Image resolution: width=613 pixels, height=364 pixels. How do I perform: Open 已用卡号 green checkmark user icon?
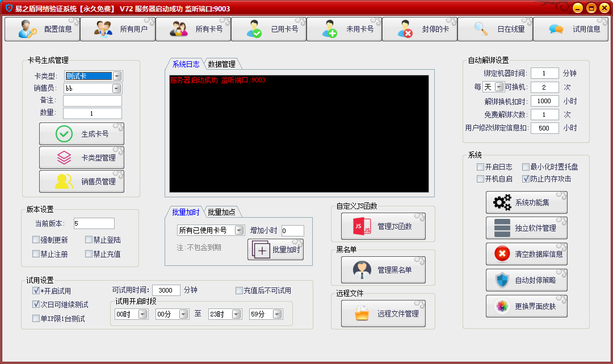click(254, 29)
